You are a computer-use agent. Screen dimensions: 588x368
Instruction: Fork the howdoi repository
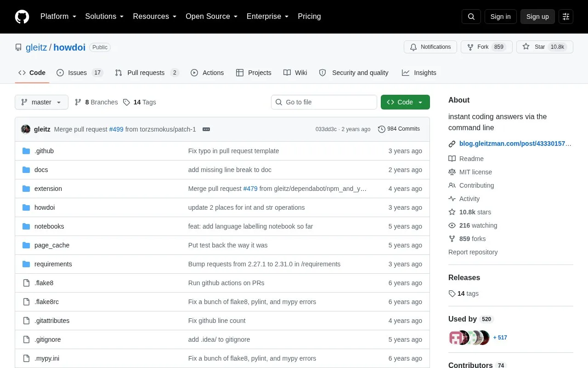click(486, 47)
